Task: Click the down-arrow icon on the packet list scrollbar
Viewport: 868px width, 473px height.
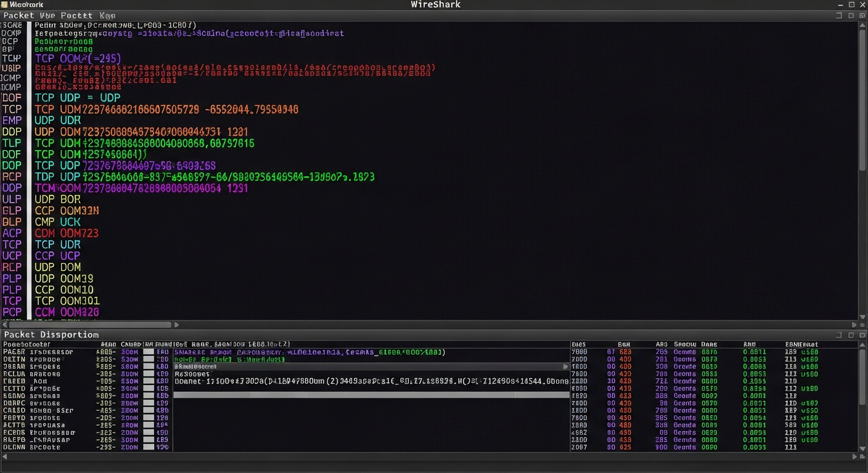Action: (862, 317)
